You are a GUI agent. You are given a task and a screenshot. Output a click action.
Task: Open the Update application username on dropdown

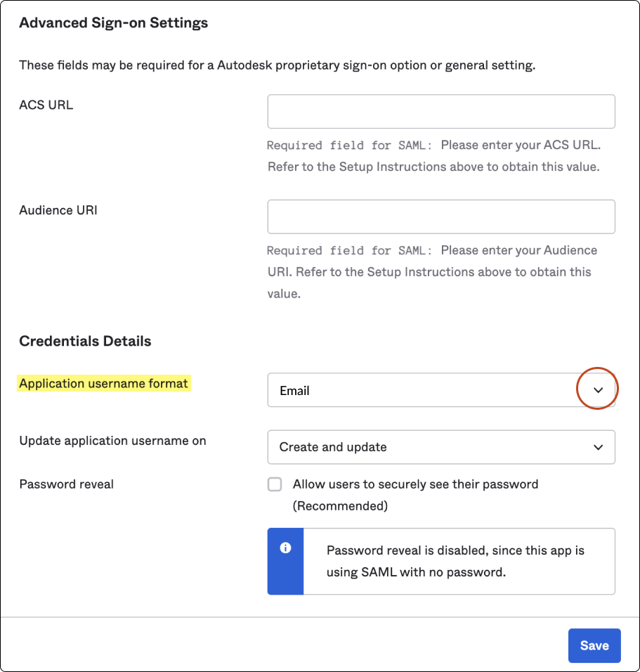(441, 447)
